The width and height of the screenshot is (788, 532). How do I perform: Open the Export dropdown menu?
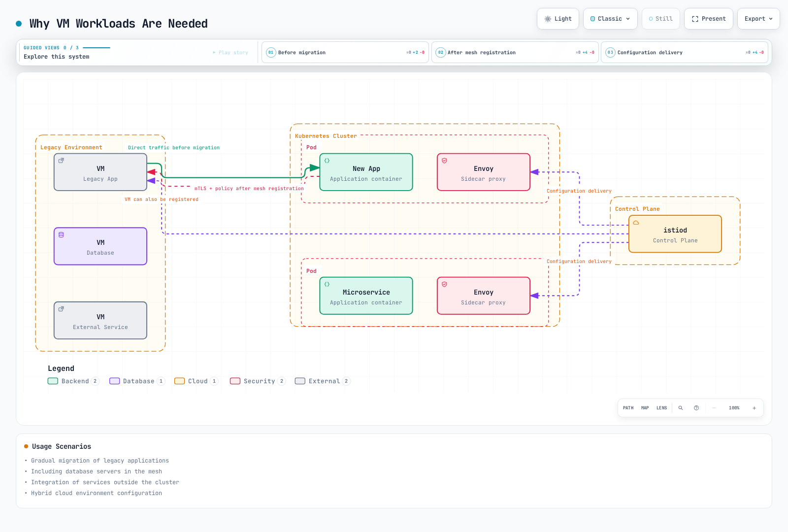[758, 19]
